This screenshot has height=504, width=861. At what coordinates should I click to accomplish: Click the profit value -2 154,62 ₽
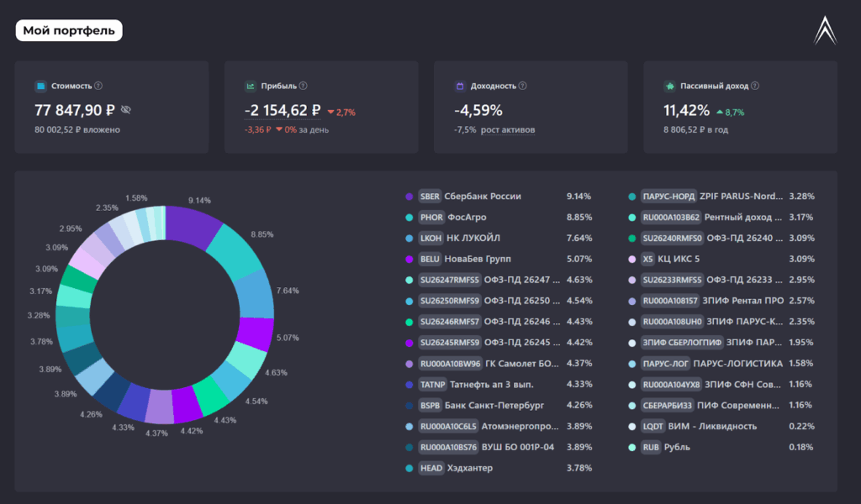point(283,111)
